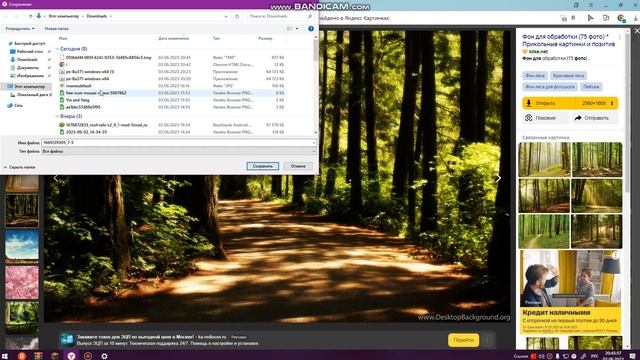Click the browser play-arrow toolbar icon
This screenshot has height=360, width=640.
tap(590, 18)
